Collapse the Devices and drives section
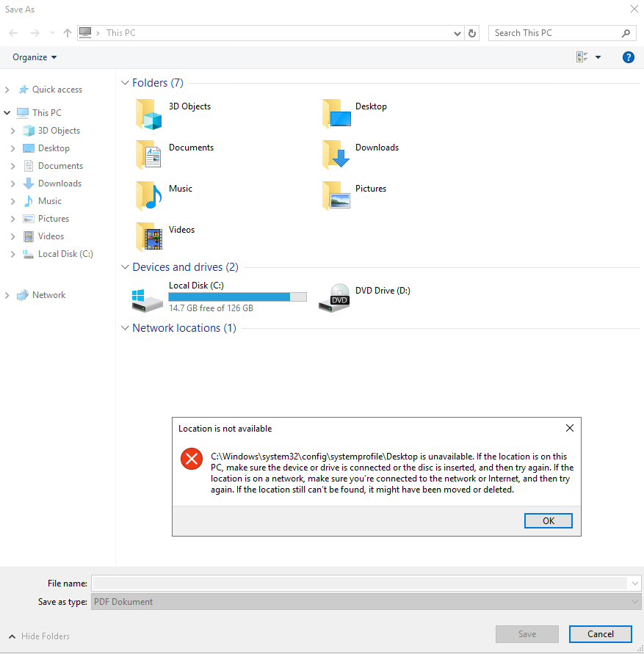This screenshot has width=644, height=654. point(125,267)
